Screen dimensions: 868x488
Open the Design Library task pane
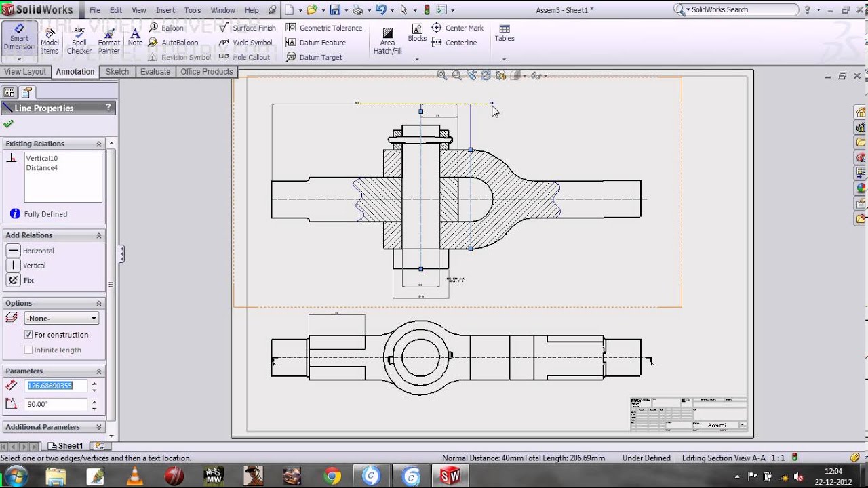click(x=860, y=126)
